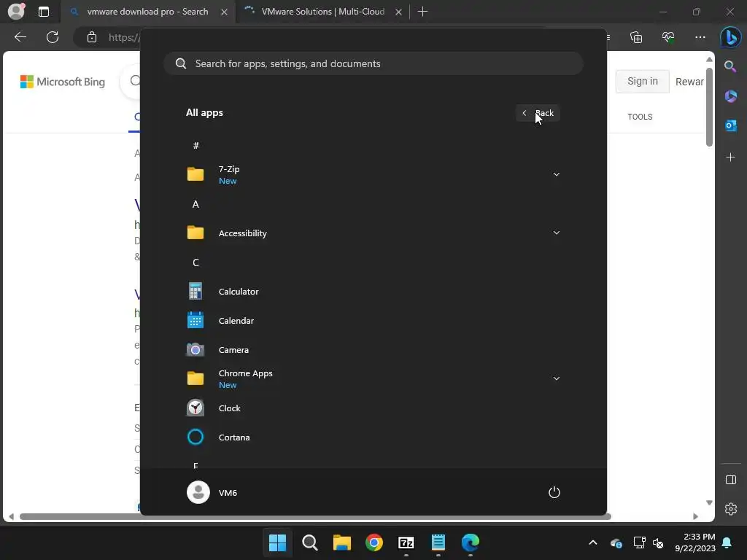Click Edge horizontal scrollbar

click(315, 517)
